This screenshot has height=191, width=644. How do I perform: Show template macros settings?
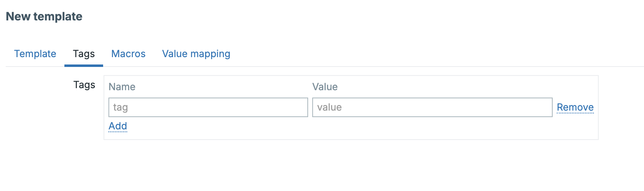click(x=128, y=54)
